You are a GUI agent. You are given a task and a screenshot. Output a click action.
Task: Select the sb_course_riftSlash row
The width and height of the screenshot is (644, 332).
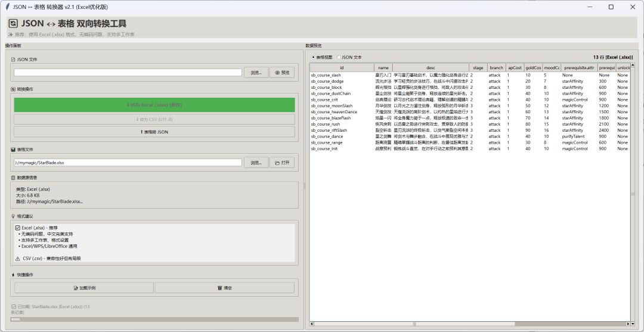click(x=470, y=130)
